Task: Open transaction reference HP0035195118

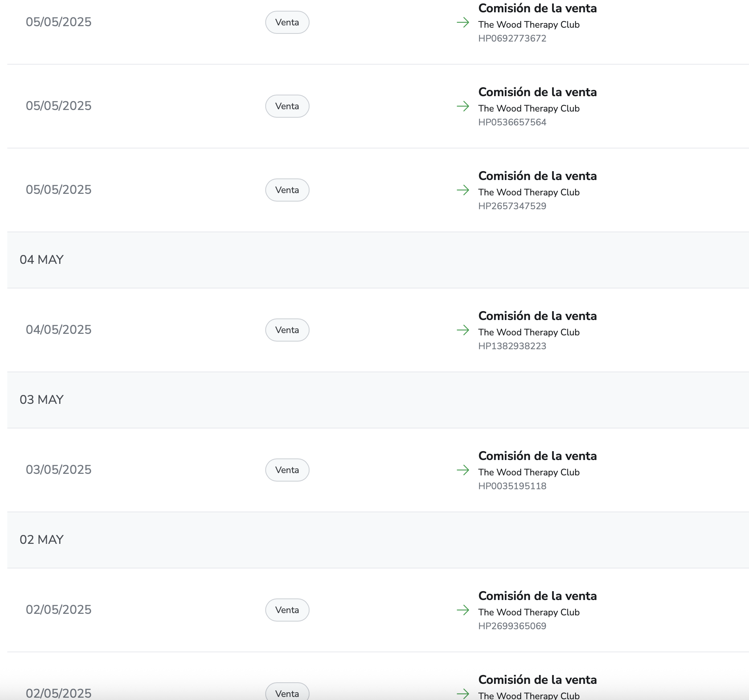Action: [x=512, y=486]
